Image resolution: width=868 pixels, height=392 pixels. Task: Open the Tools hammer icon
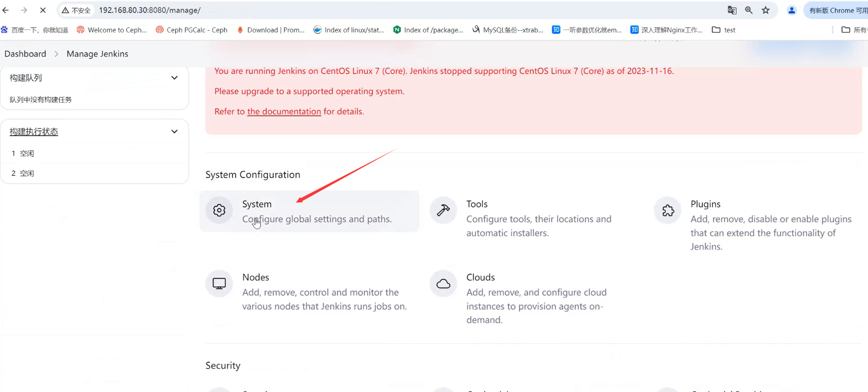point(443,210)
